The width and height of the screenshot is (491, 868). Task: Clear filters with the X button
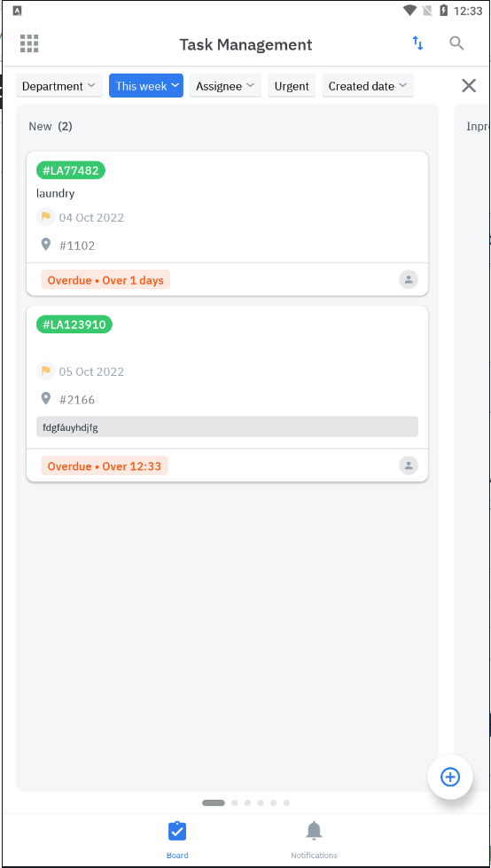coord(469,85)
